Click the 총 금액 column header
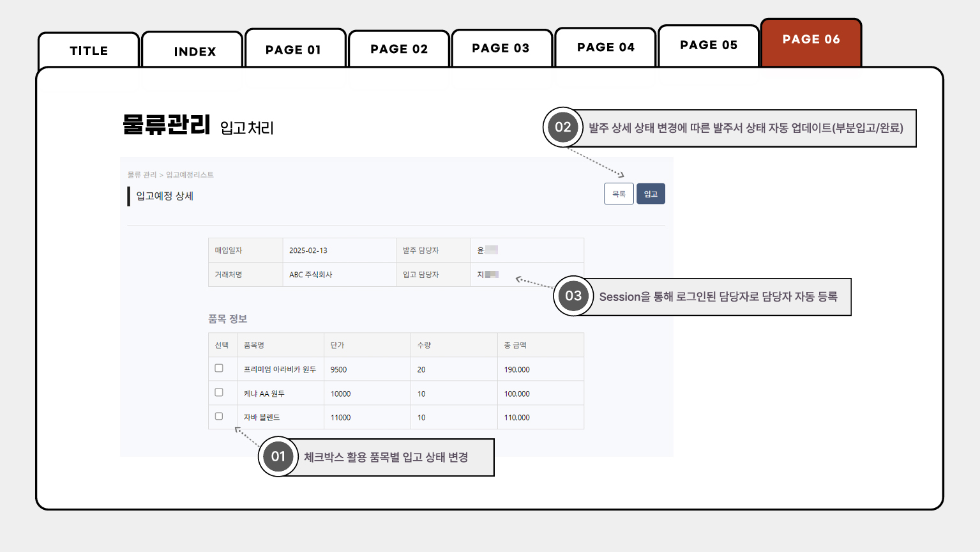Viewport: 980px width, 552px height. [x=515, y=346]
